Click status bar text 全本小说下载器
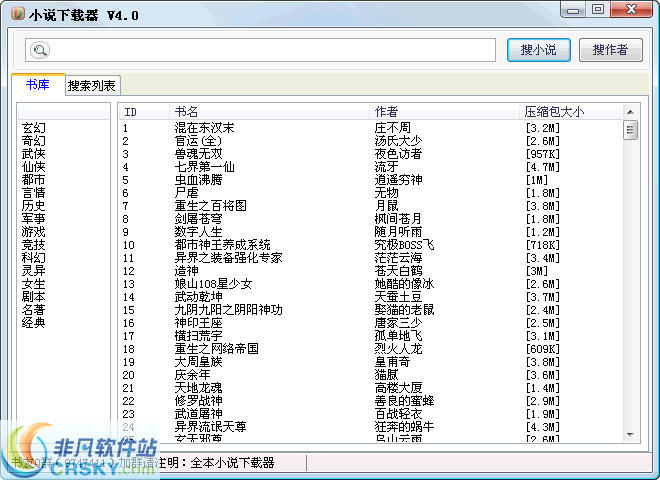This screenshot has width=660, height=480. pyautogui.click(x=232, y=463)
